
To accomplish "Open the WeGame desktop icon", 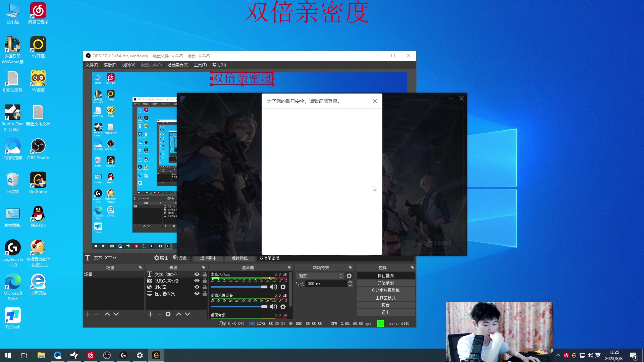I will (x=38, y=183).
